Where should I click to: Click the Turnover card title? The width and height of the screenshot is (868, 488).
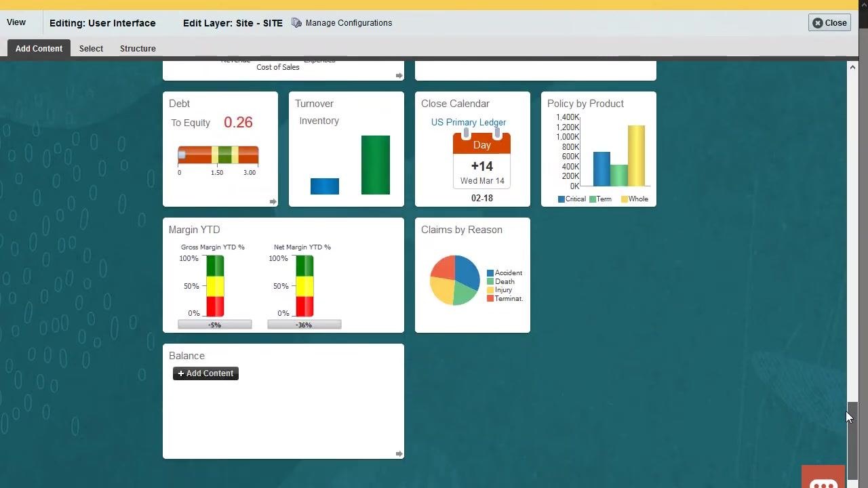pos(314,104)
